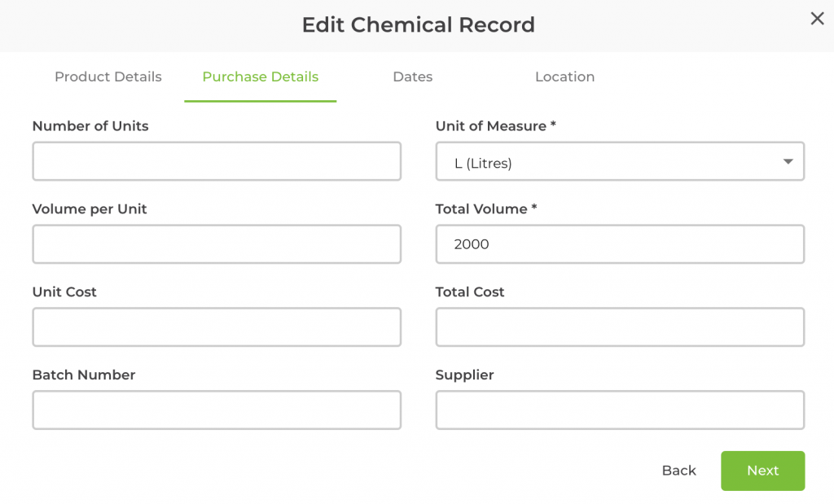
Task: Select the Total Volume field showing 2000
Action: [620, 244]
